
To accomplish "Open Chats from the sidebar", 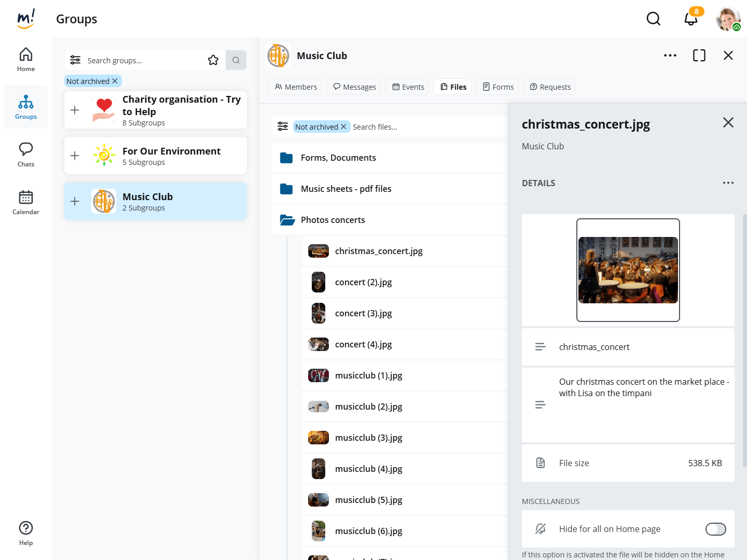I will [x=26, y=155].
